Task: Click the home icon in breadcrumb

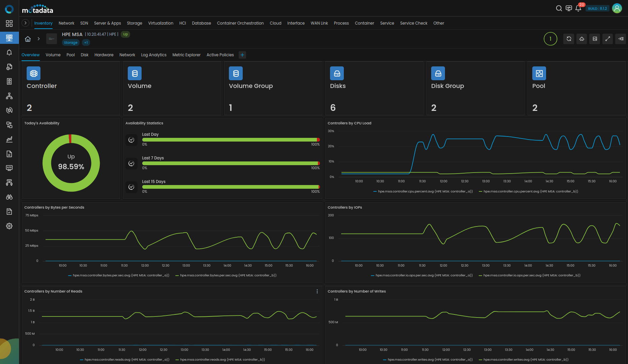Action: (x=28, y=39)
